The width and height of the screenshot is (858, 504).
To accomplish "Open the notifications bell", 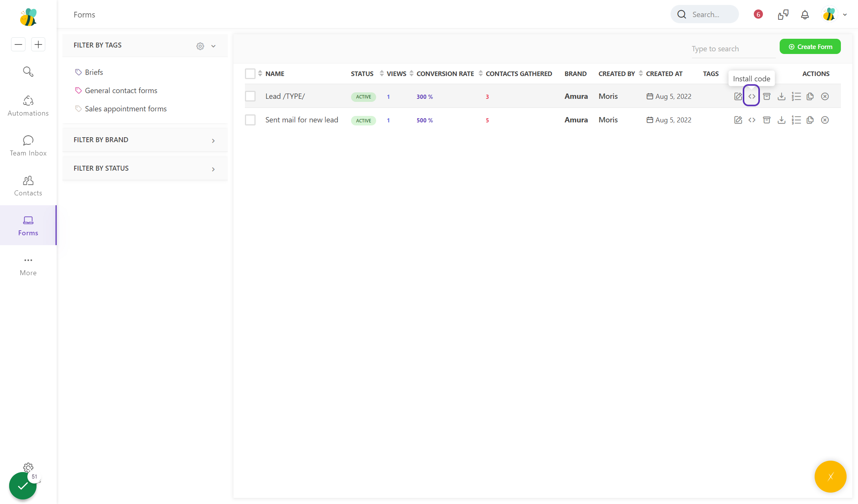I will coord(805,15).
